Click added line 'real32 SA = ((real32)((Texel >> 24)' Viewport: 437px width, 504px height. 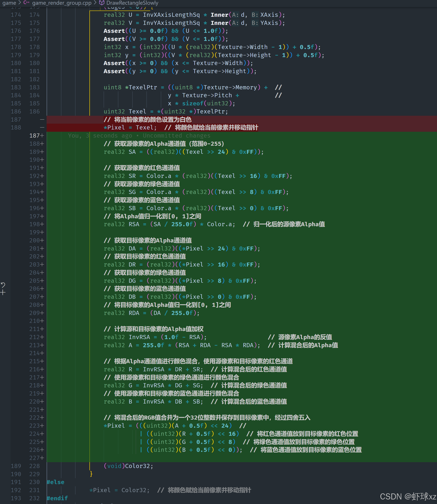tap(184, 152)
